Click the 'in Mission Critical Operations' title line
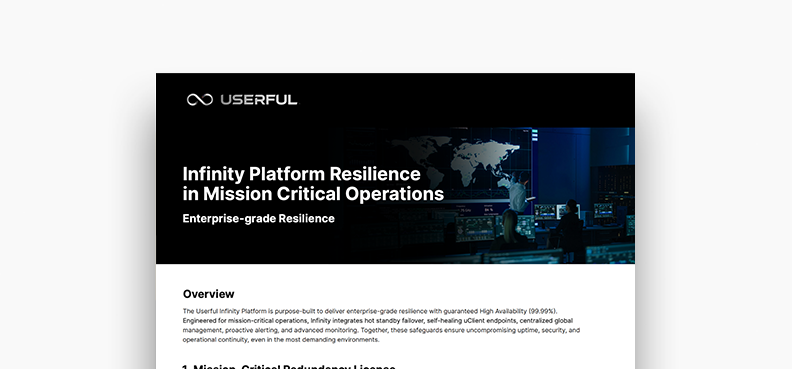This screenshot has width=792, height=369. point(313,194)
